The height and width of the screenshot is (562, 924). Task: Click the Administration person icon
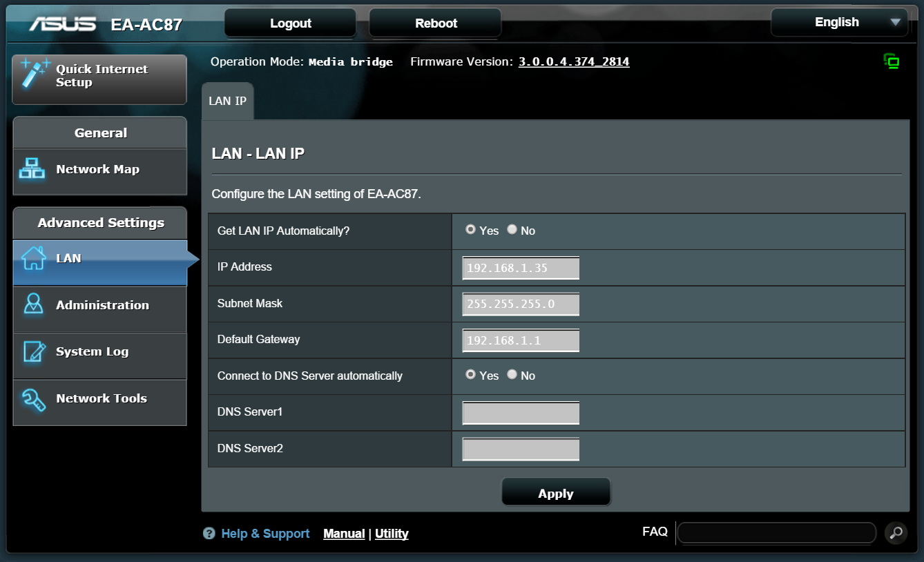[x=33, y=304]
